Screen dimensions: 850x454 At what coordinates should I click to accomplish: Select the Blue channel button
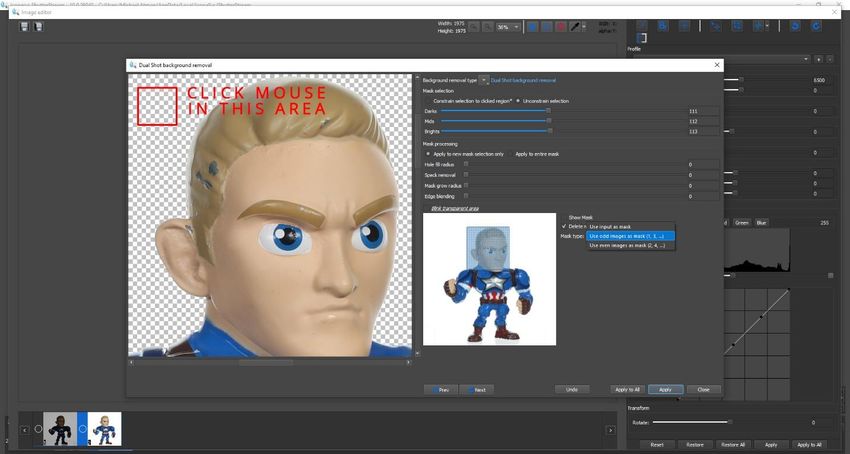coord(762,223)
